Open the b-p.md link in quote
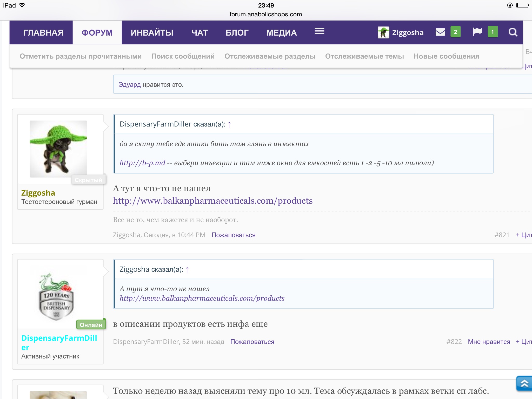 coord(142,163)
